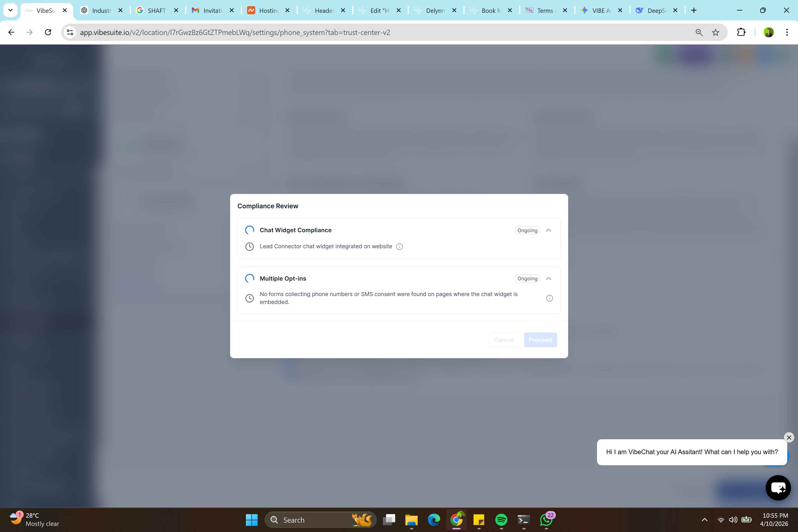Viewport: 798px width, 532px height.
Task: Collapse the Multiple Opt-ins section chevron
Action: pos(548,278)
